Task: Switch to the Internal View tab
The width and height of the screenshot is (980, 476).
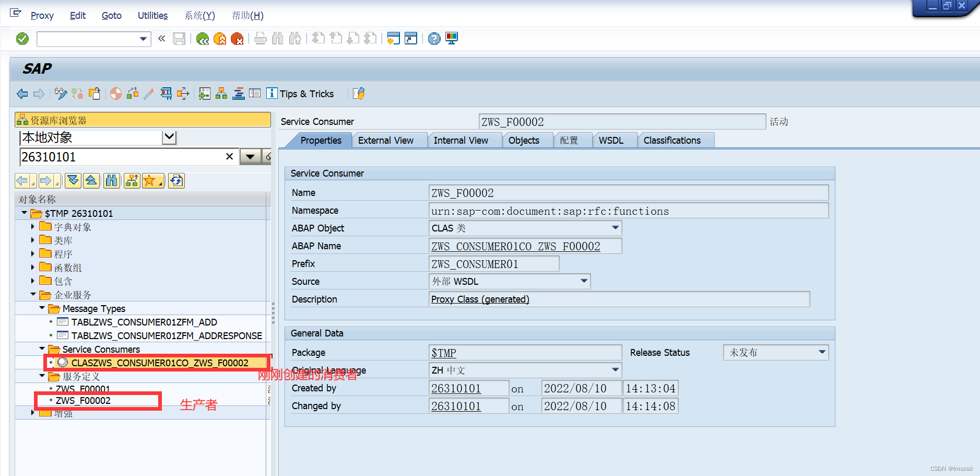Action: pyautogui.click(x=461, y=141)
